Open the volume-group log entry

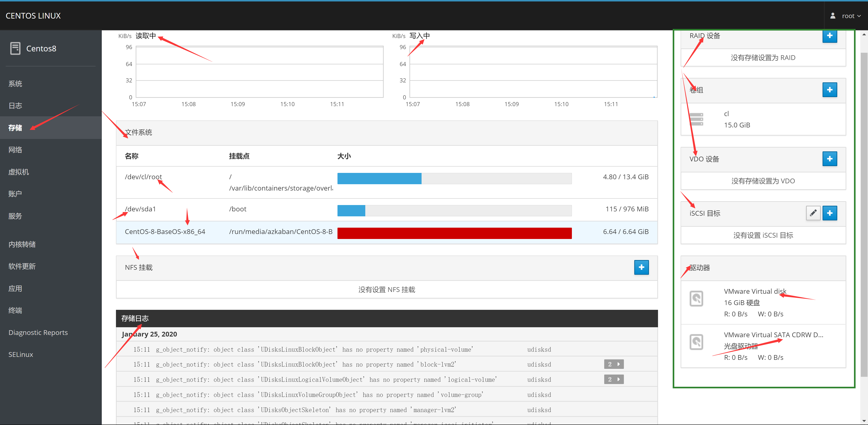pyautogui.click(x=387, y=395)
